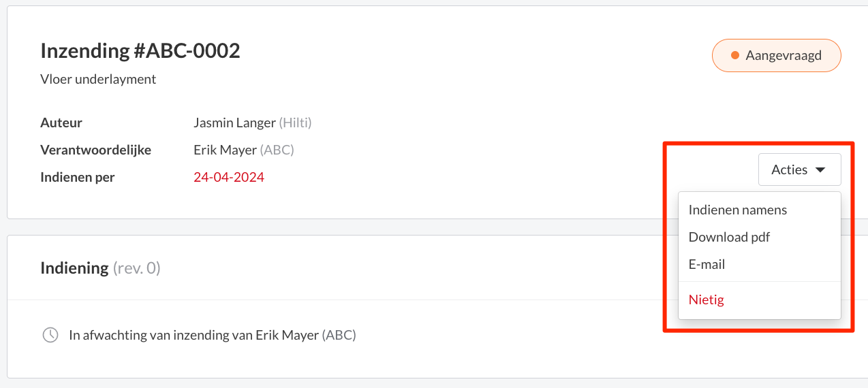
Task: Click the Aangevraagd status badge
Action: click(776, 55)
